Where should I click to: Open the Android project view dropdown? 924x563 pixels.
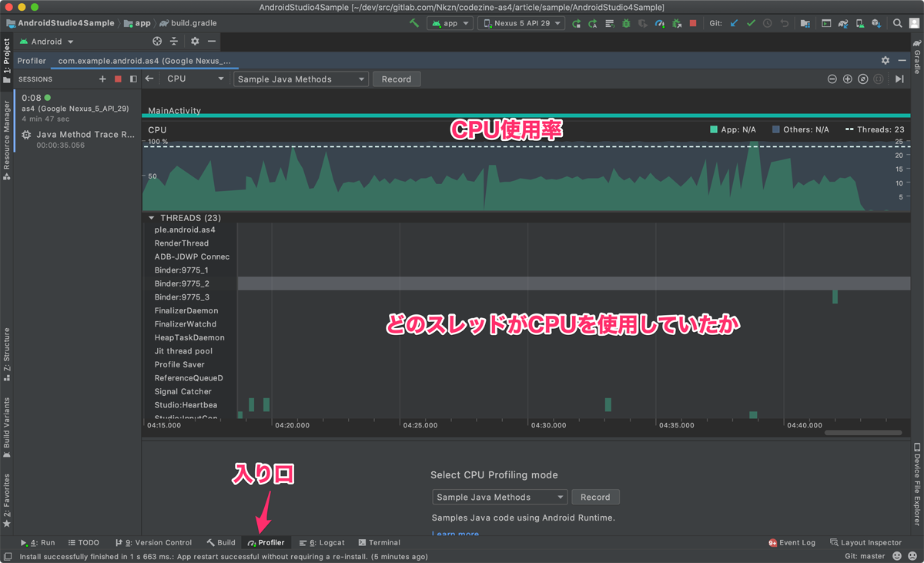coord(46,42)
